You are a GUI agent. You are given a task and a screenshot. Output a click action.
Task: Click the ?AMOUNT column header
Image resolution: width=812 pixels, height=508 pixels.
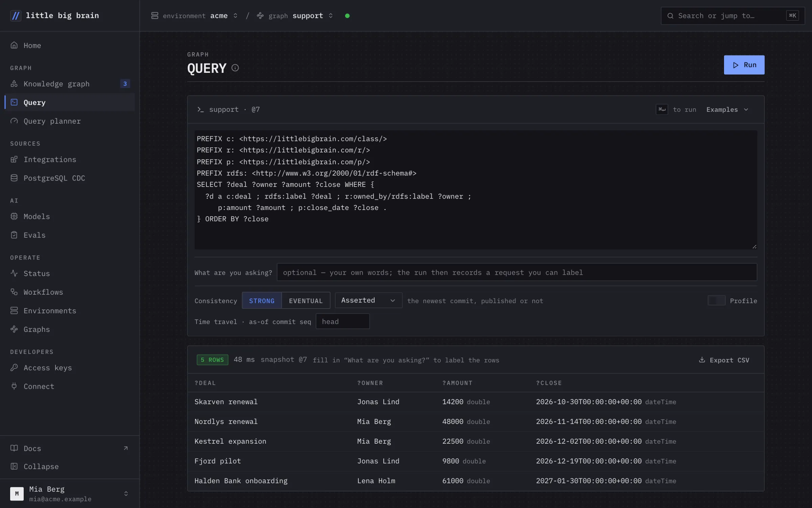[457, 383]
